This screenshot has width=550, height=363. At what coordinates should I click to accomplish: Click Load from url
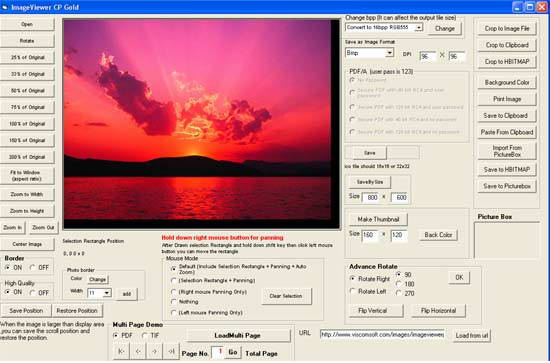pyautogui.click(x=472, y=336)
